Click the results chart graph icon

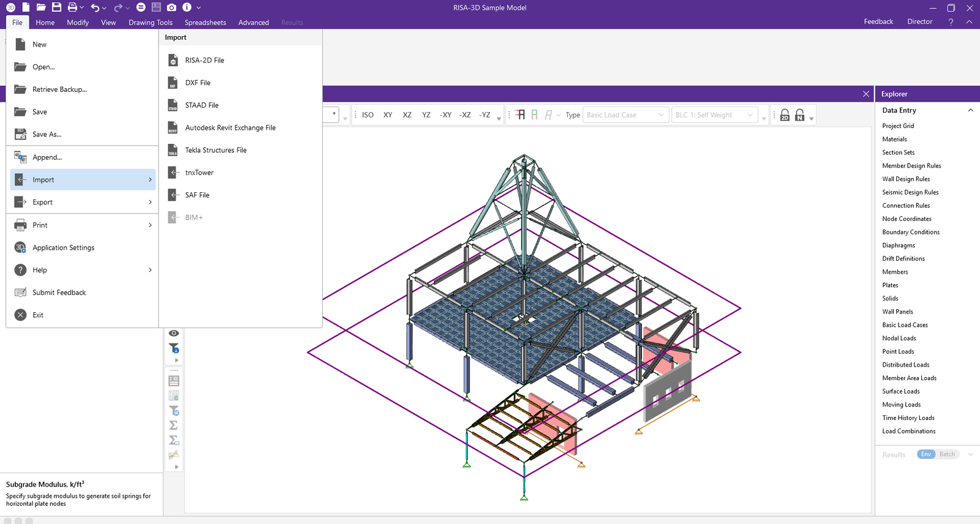[174, 455]
